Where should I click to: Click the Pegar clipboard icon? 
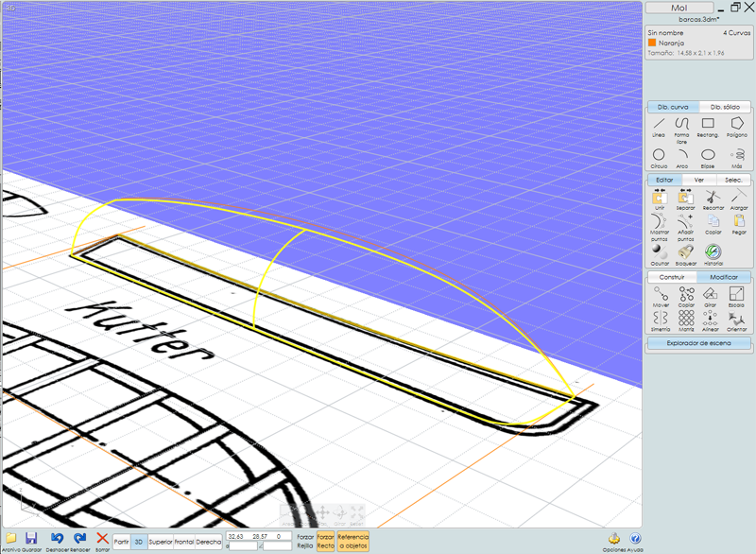(739, 224)
